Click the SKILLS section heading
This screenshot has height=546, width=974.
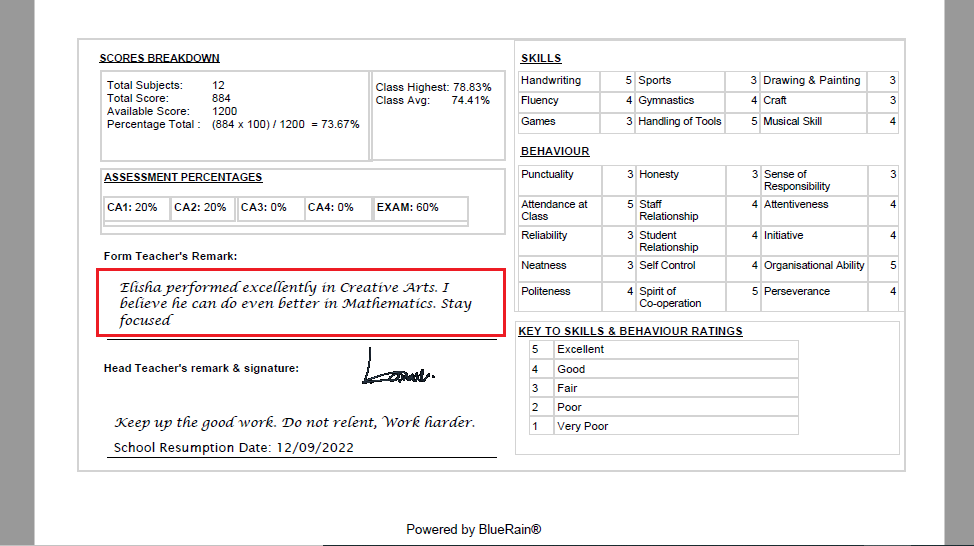tap(541, 58)
